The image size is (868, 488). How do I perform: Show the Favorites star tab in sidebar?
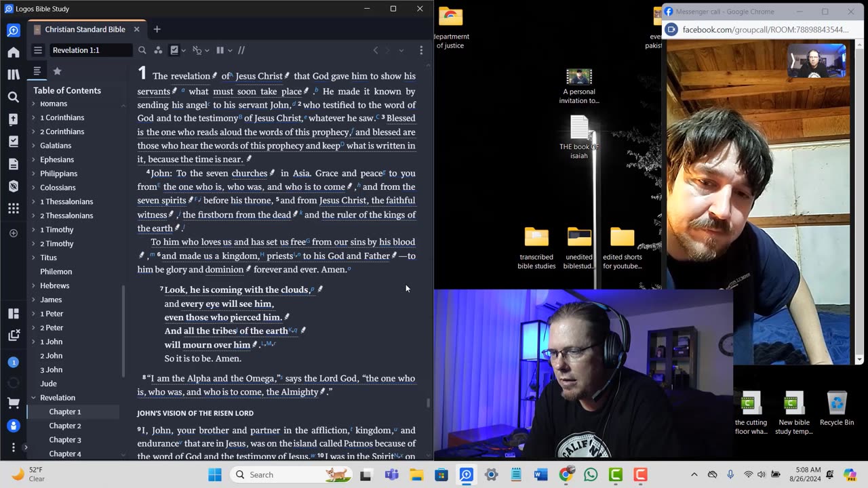pos(58,71)
